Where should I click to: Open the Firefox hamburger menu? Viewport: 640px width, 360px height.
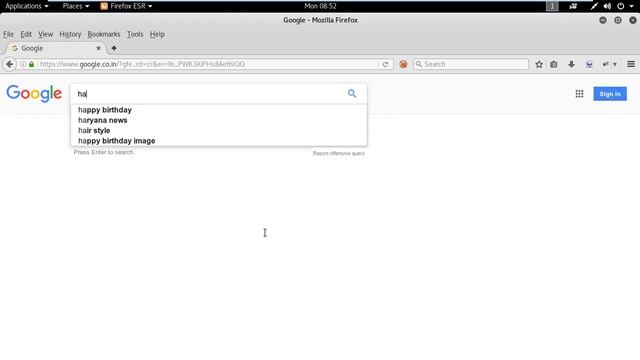pos(631,64)
